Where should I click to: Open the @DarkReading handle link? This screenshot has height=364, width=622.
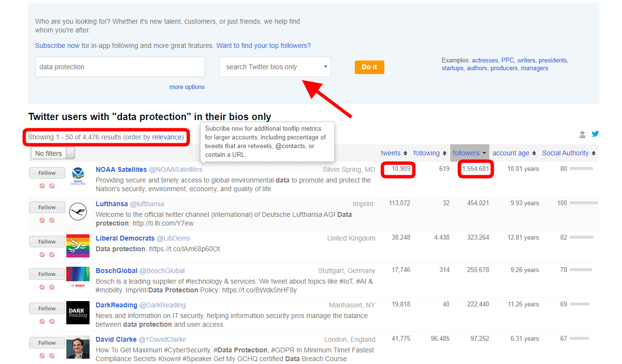point(163,305)
